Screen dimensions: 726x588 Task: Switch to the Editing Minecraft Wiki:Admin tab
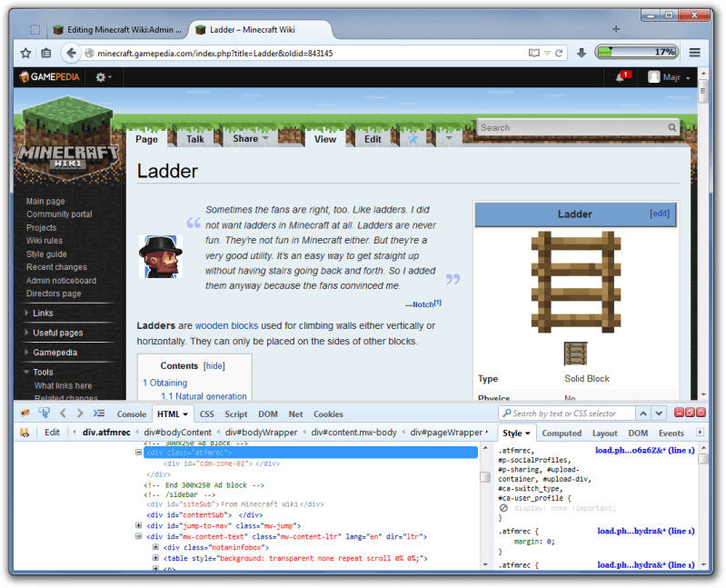point(118,30)
